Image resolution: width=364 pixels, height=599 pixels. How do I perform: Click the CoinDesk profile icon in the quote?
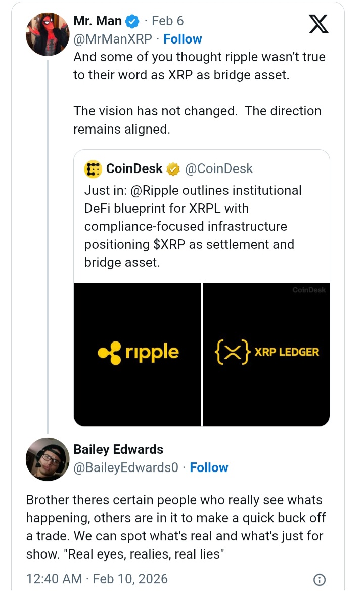click(93, 168)
